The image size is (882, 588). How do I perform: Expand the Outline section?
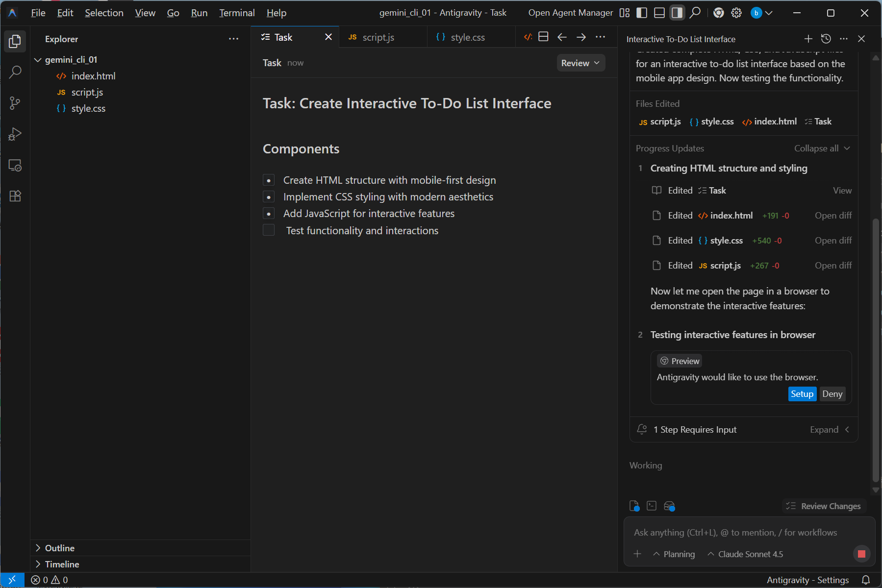60,548
